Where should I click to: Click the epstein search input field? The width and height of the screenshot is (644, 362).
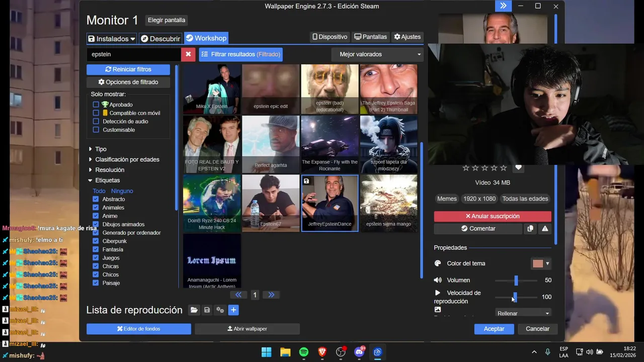(x=134, y=54)
